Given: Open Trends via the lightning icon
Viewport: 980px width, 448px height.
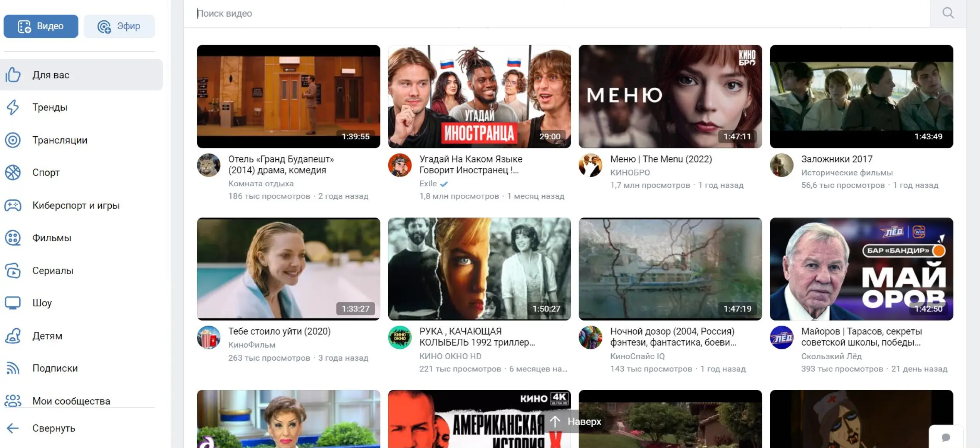Looking at the screenshot, I should (13, 107).
